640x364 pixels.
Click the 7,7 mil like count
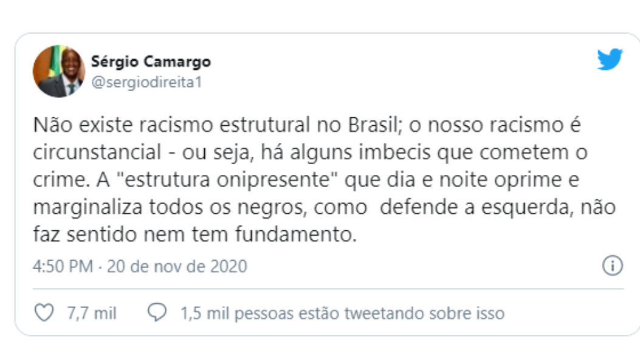(92, 314)
